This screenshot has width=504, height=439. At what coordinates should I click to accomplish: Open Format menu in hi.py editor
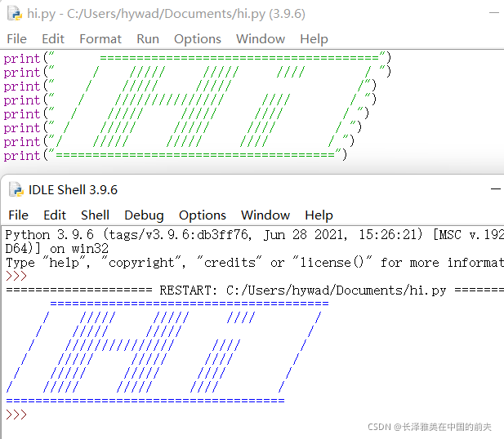100,39
